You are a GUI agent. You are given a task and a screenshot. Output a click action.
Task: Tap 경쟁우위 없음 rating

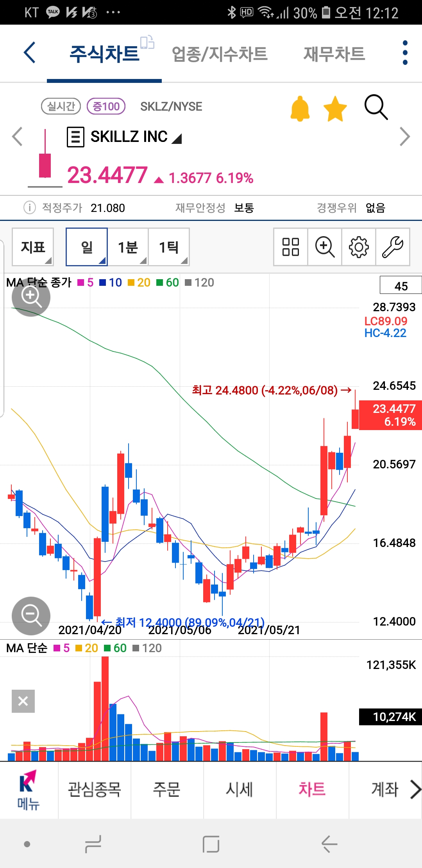351,208
